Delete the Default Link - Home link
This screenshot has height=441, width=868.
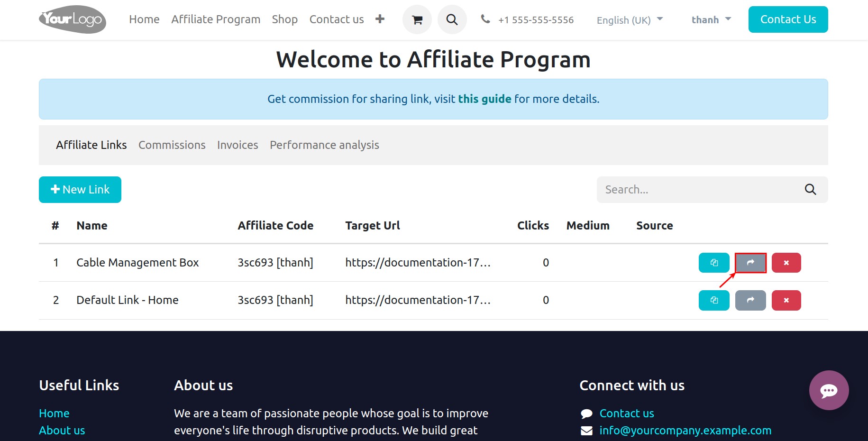point(786,300)
